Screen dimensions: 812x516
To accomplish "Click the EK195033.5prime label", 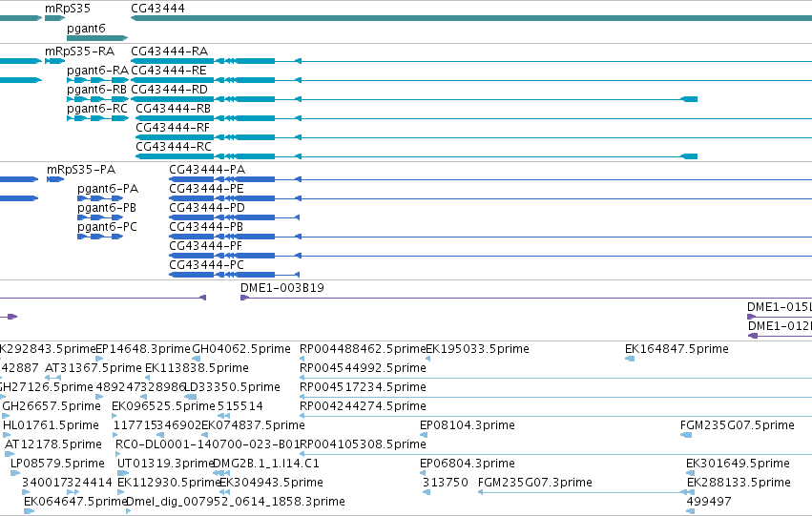I will click(477, 349).
